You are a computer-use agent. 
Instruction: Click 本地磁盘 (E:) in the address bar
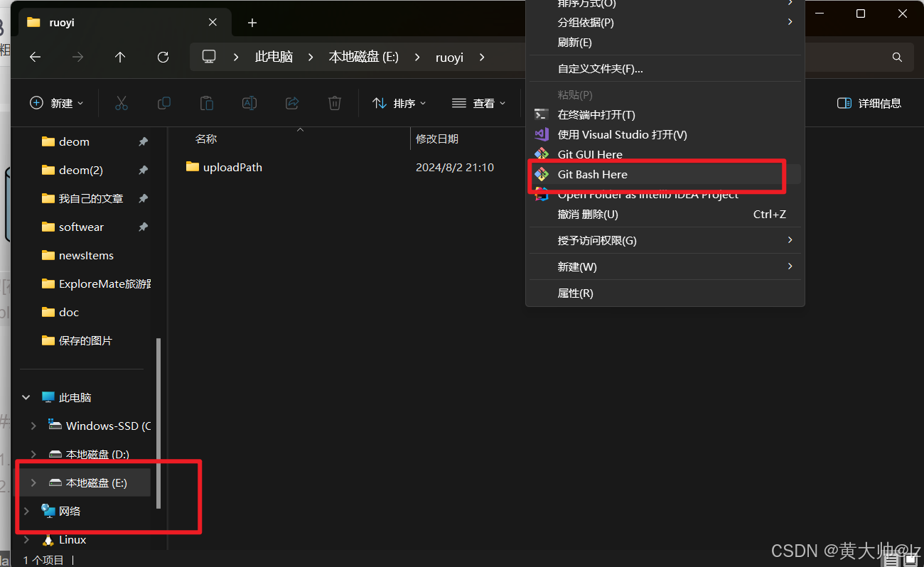coord(363,57)
